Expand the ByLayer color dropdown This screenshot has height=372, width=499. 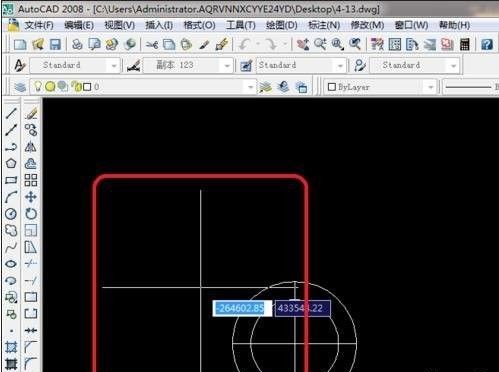click(x=431, y=87)
